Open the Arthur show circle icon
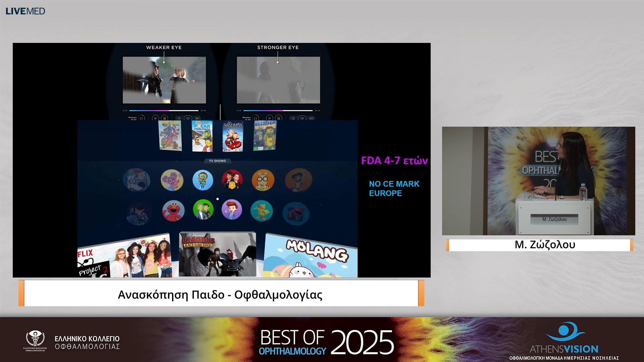This screenshot has width=644, height=362. click(x=263, y=180)
